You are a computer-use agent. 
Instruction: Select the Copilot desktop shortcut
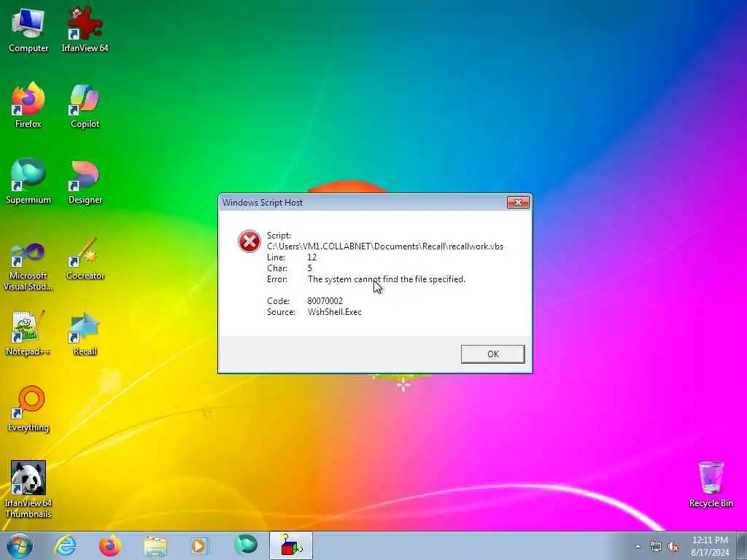click(85, 105)
